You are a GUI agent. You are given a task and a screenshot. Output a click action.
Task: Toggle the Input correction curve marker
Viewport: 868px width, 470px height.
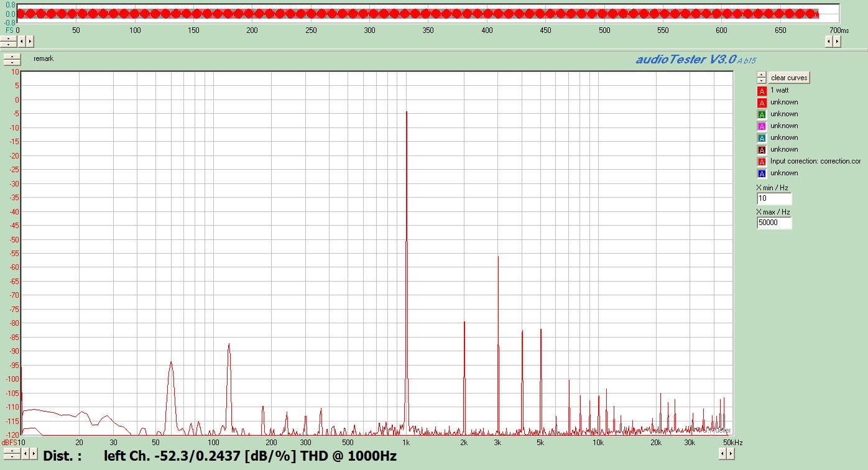click(x=762, y=162)
